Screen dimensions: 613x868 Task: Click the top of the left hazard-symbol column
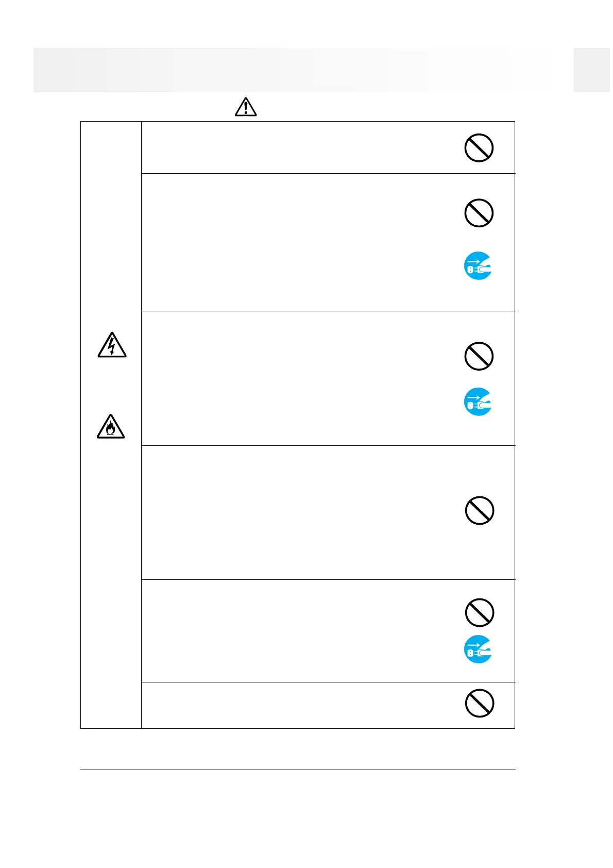(111, 155)
